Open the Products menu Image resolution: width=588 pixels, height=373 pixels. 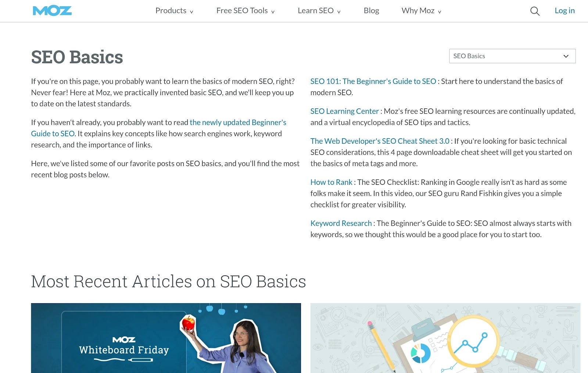[x=174, y=11]
